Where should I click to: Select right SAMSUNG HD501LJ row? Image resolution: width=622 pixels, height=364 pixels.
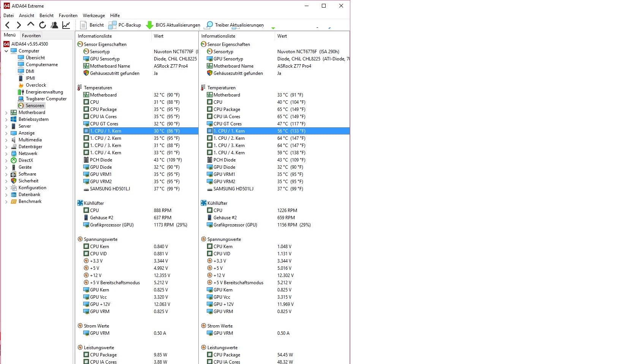274,189
